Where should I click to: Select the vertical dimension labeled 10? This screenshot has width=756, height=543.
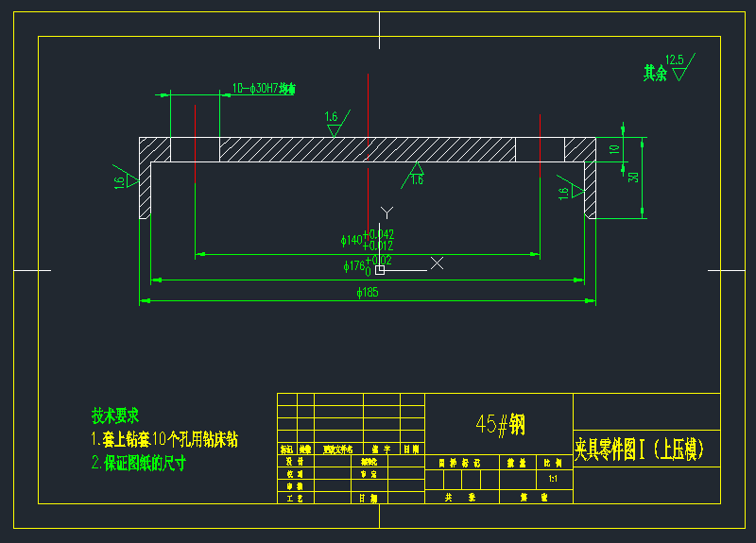(614, 149)
